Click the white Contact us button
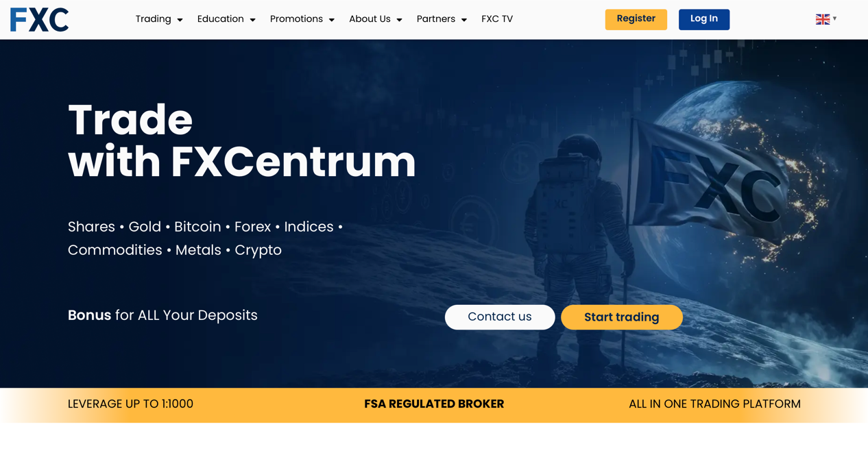Viewport: 868px width, 457px height. tap(500, 317)
